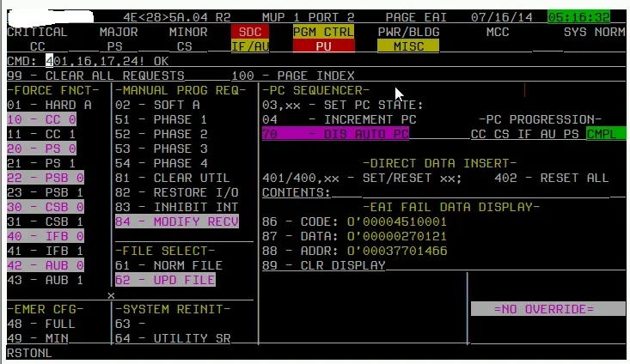Click highlighted '22 - PSB 0' entry
Screen dimensions: 630x364
(x=46, y=178)
